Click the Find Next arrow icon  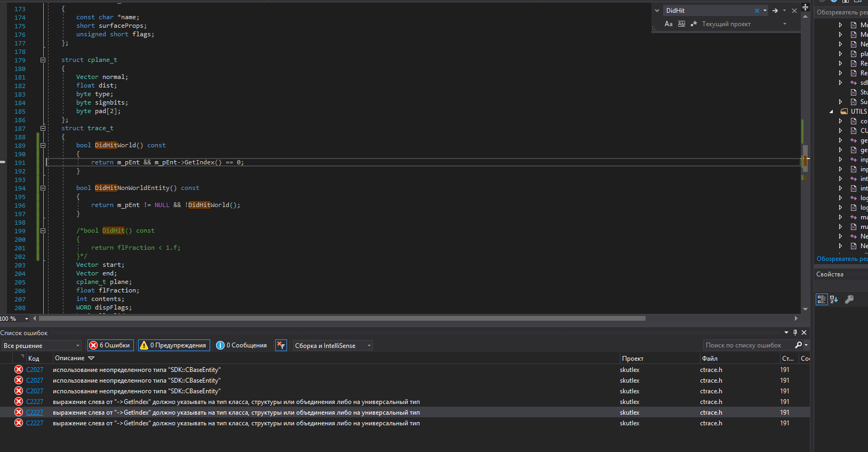(x=775, y=11)
